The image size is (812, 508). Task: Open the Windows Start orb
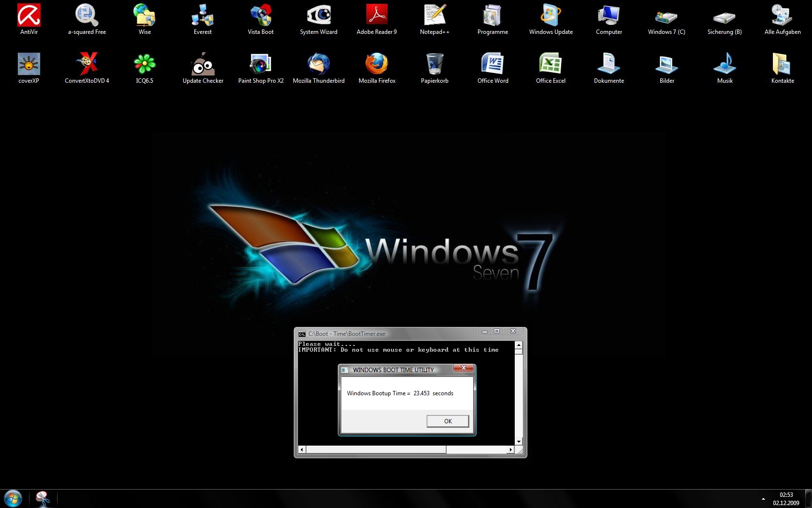[x=13, y=498]
